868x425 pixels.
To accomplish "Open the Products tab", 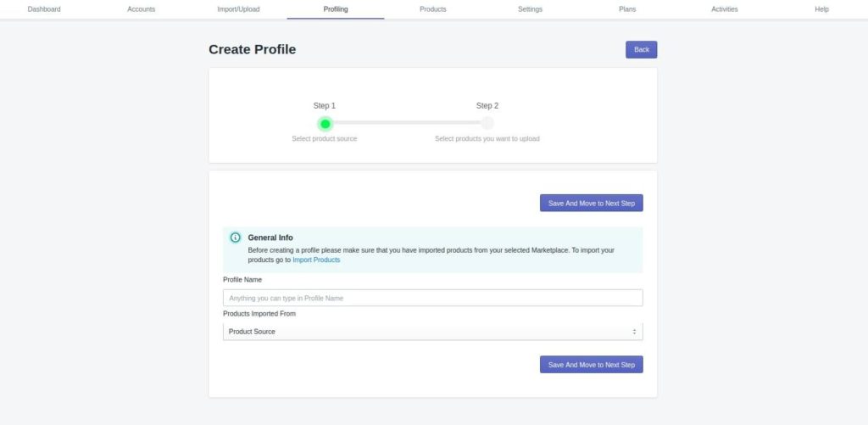I will point(433,9).
